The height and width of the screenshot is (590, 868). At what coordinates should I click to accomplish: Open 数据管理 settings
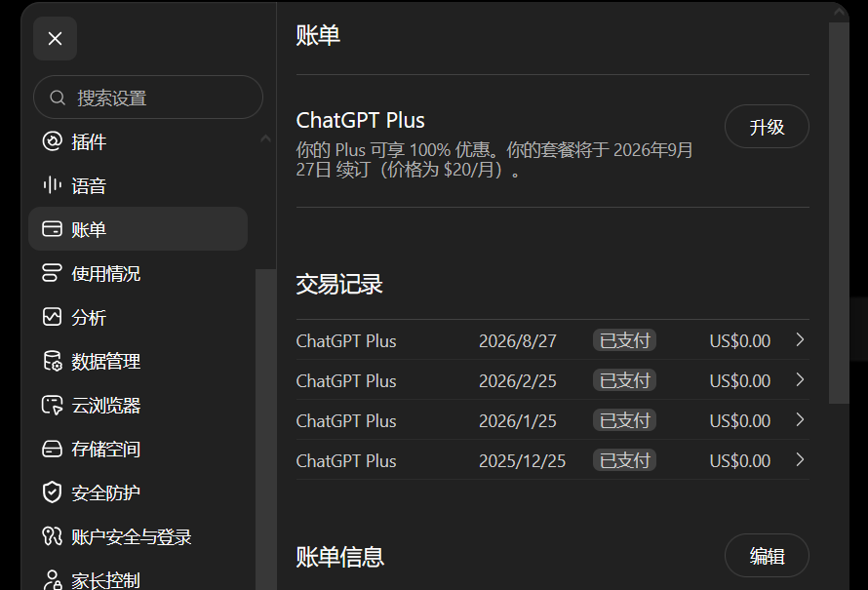[138, 360]
